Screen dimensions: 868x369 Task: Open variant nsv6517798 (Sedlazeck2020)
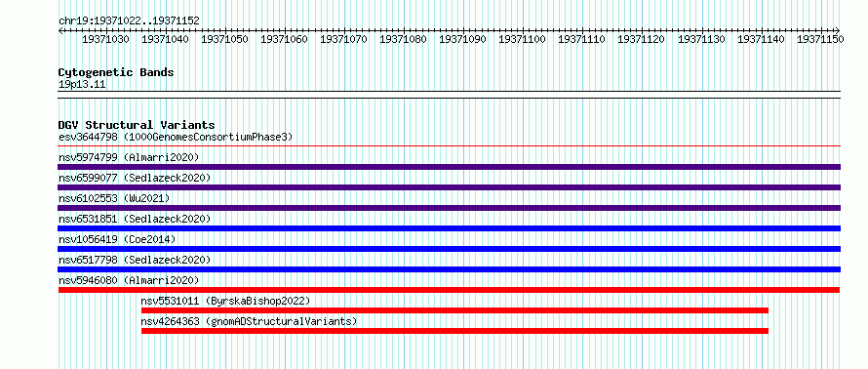(135, 260)
